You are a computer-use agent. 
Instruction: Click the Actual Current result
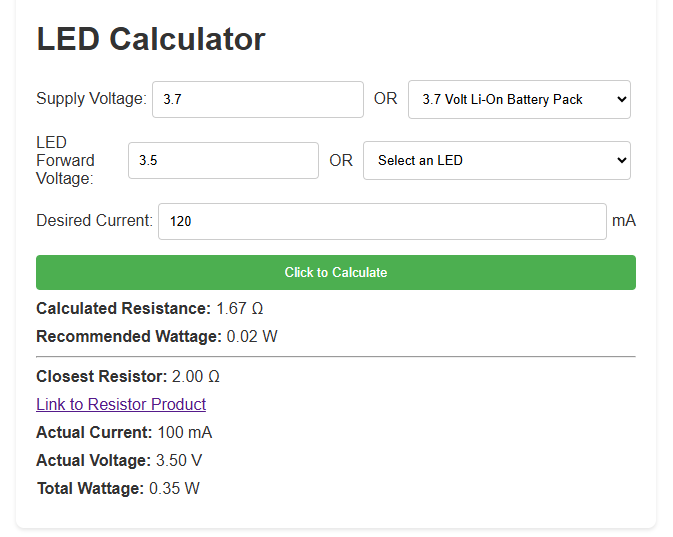124,432
